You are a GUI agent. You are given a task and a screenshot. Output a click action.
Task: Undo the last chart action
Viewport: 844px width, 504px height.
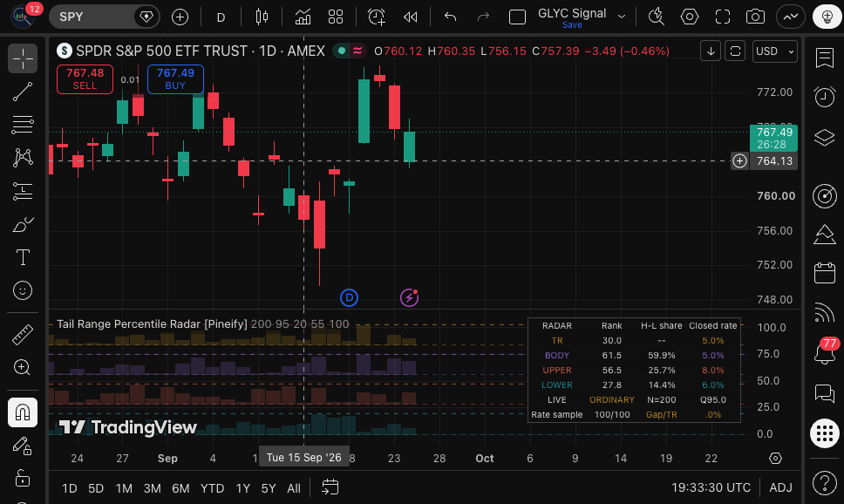[x=451, y=17]
